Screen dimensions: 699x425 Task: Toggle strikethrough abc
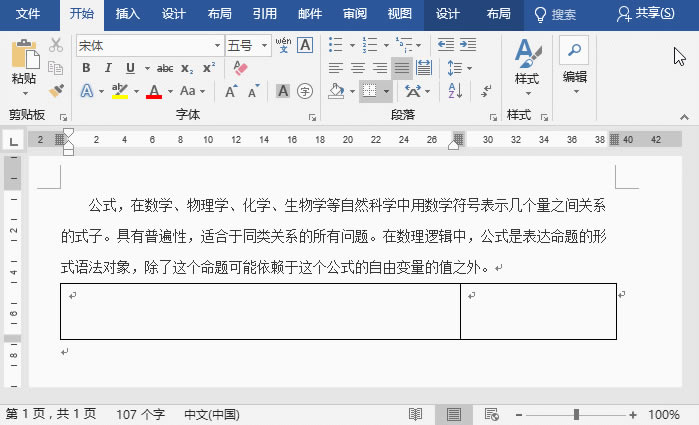[165, 68]
